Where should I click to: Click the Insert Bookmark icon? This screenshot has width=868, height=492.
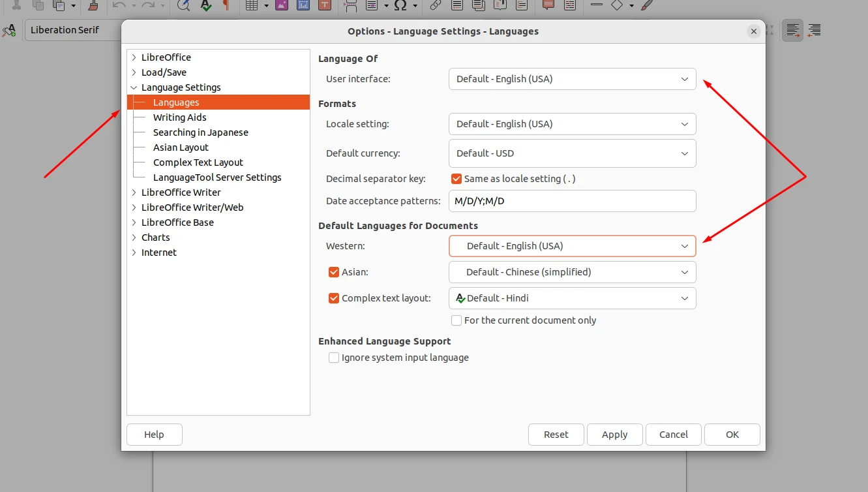[x=500, y=5]
